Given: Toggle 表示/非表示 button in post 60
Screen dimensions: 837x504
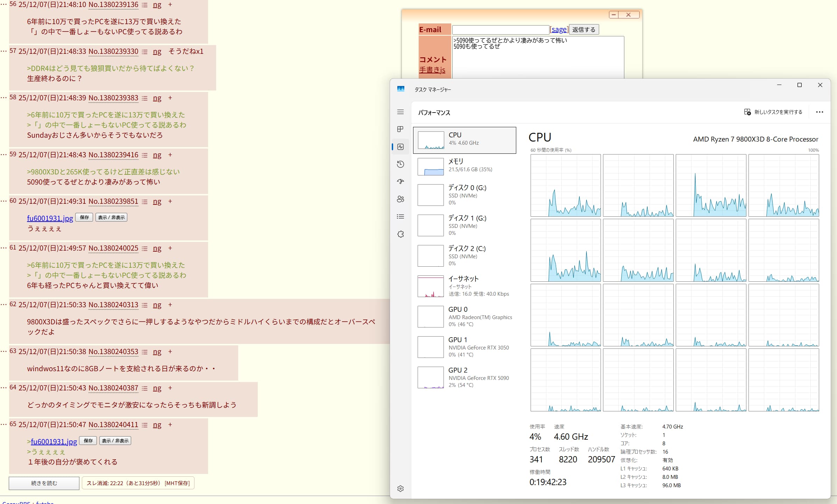Looking at the screenshot, I should [111, 217].
